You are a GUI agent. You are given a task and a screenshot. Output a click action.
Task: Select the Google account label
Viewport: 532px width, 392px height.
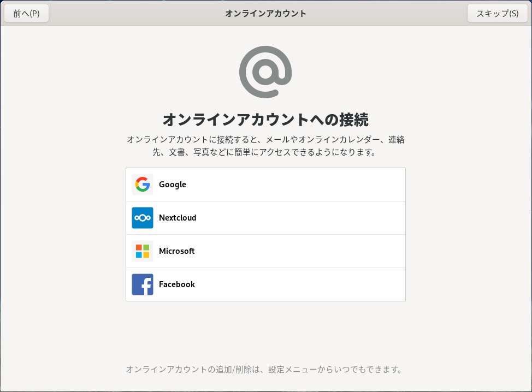(x=173, y=185)
